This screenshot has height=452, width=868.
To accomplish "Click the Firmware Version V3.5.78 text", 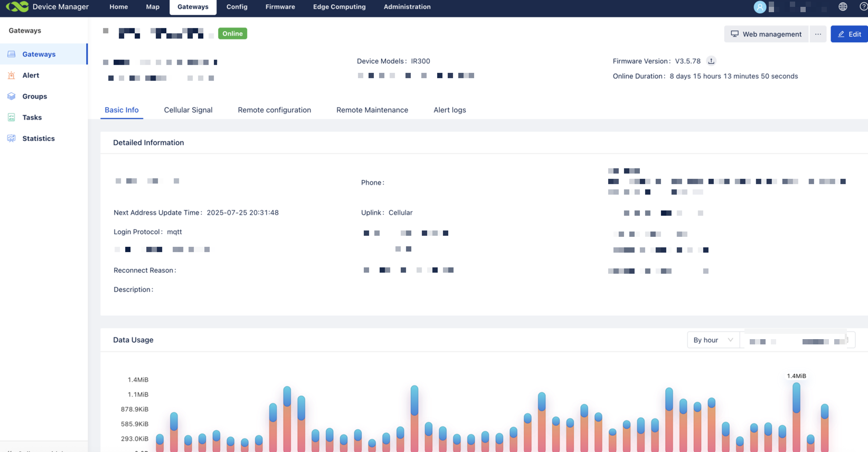I will [x=656, y=61].
